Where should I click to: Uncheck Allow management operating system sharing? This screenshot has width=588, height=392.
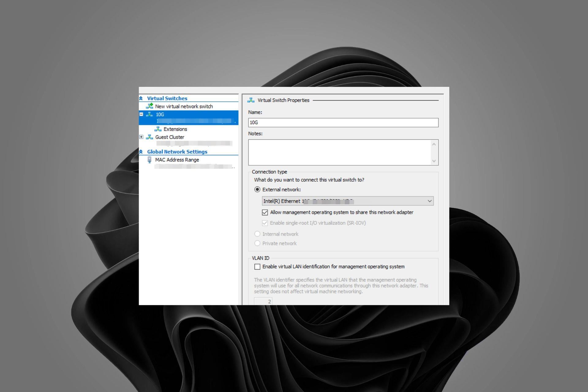265,212
